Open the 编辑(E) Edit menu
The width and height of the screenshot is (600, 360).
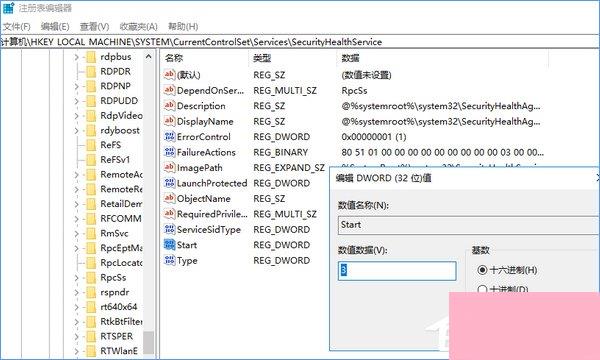(55, 26)
